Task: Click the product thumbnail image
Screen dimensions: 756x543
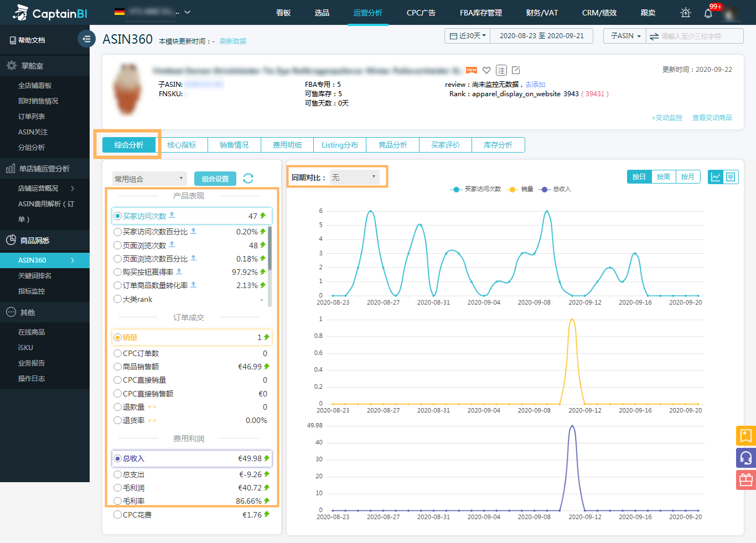Action: tap(127, 88)
